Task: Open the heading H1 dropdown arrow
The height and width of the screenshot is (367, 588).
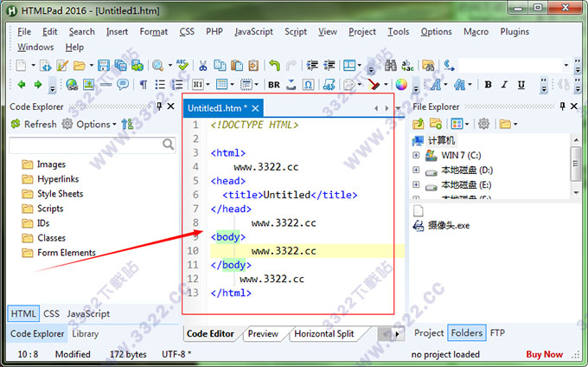Action: [x=208, y=85]
